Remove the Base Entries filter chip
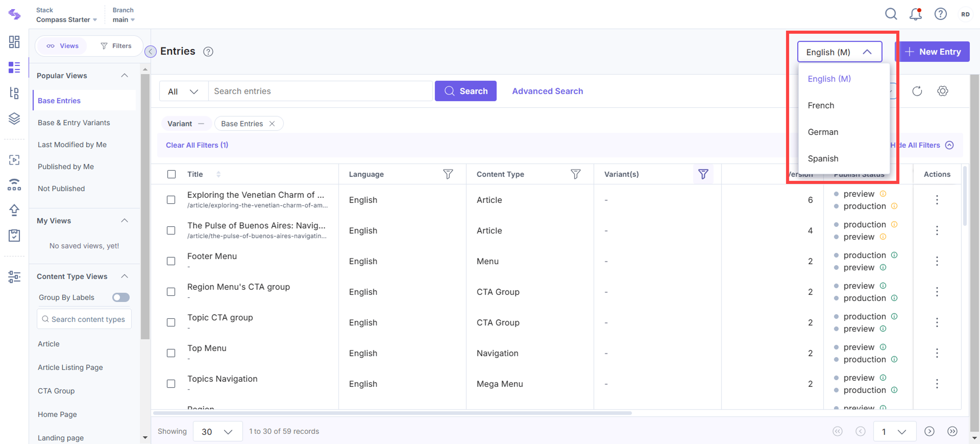The image size is (980, 444). click(272, 123)
